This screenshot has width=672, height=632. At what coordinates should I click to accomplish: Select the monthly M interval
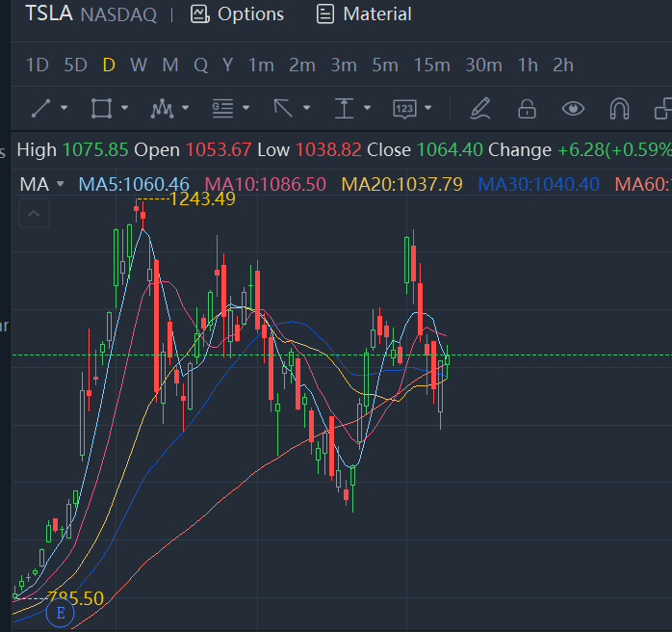[x=170, y=66]
